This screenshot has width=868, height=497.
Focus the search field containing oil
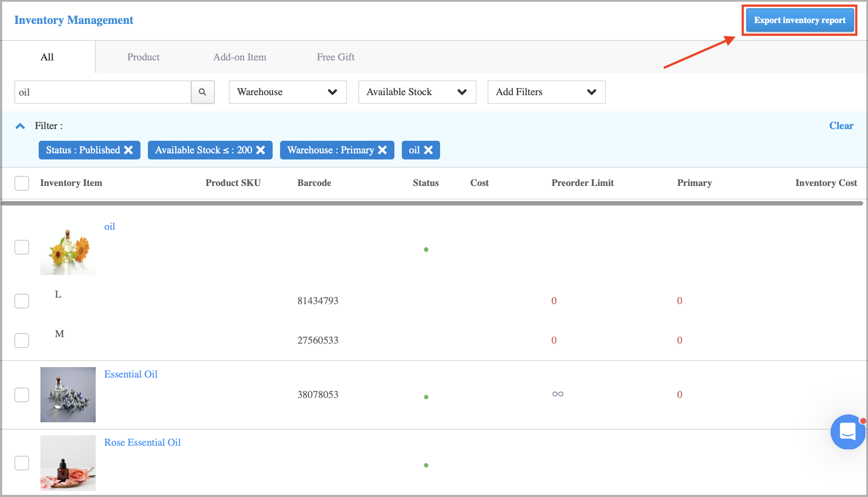click(103, 92)
